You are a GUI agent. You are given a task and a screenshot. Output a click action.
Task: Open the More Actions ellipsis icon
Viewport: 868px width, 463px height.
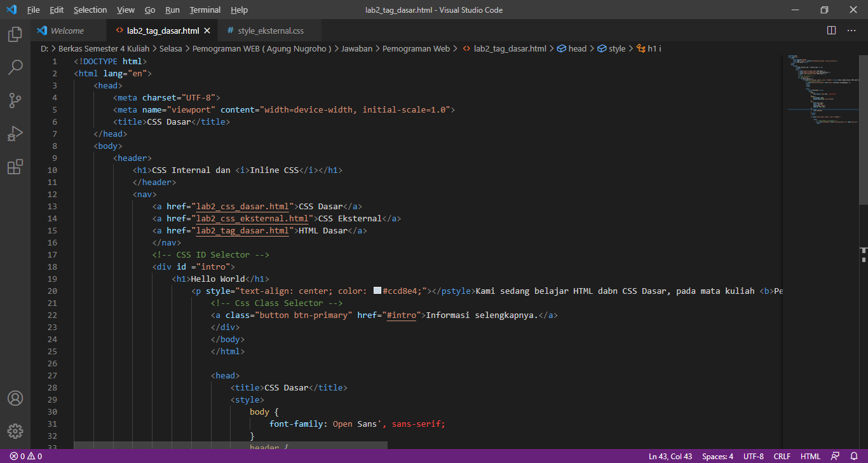click(x=851, y=30)
